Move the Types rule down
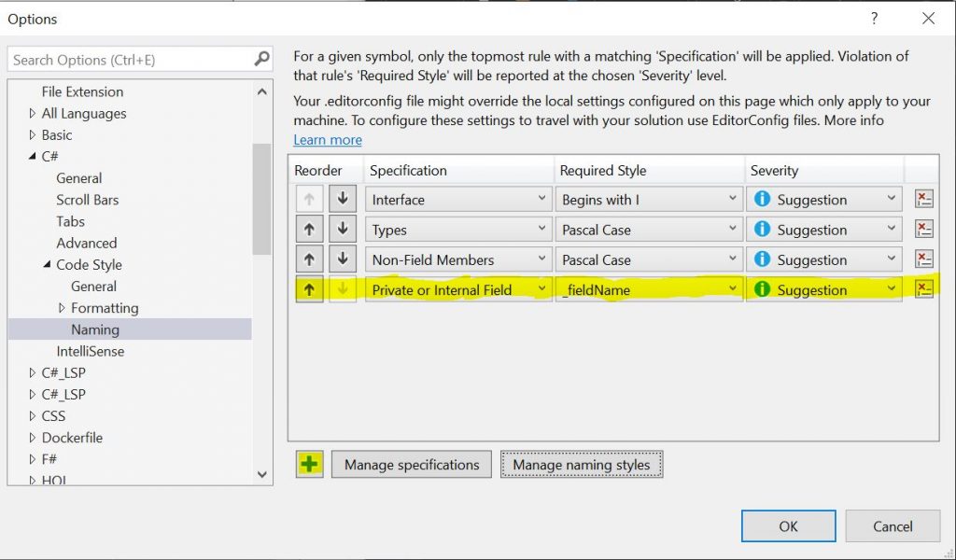The image size is (956, 560). [343, 230]
